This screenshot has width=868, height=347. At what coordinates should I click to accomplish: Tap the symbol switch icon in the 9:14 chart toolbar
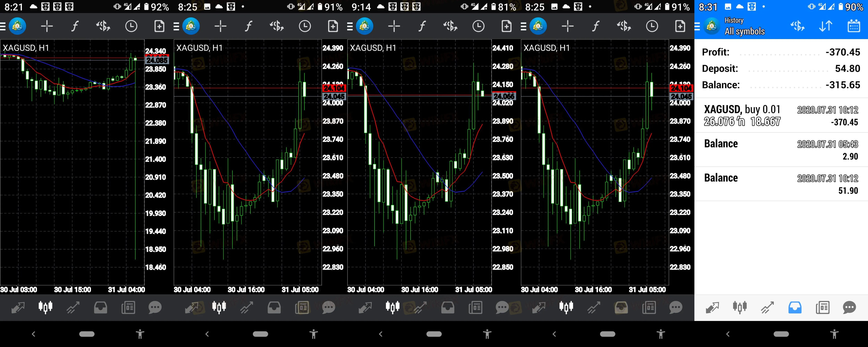click(450, 26)
